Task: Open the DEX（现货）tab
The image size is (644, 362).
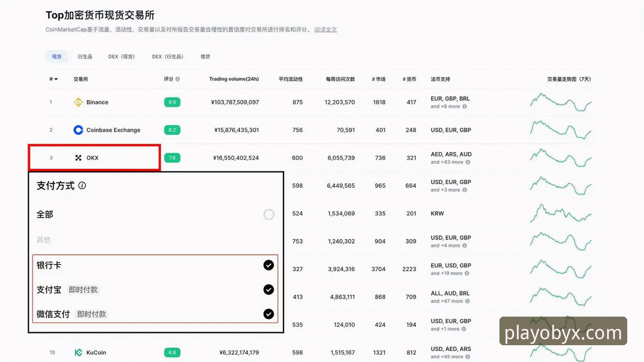Action: tap(121, 57)
